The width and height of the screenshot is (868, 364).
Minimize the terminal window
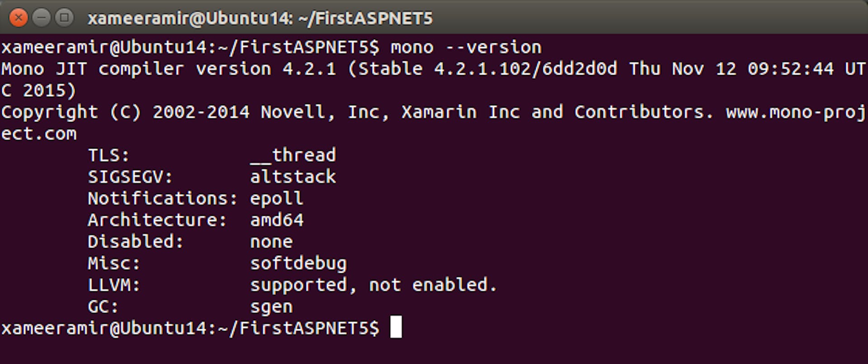(42, 18)
